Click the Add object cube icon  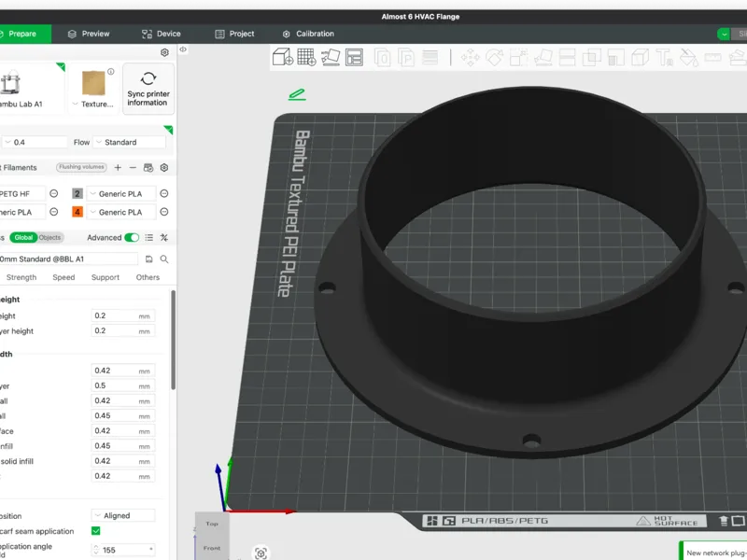(x=283, y=57)
